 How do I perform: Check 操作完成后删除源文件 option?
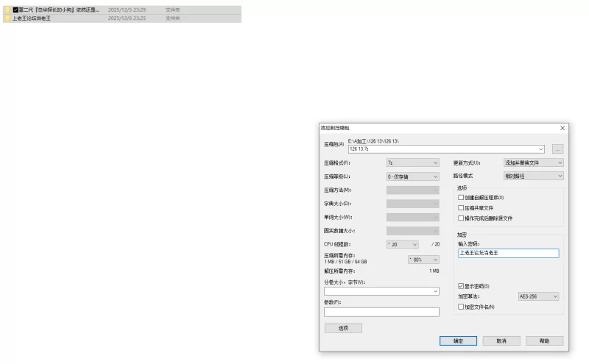pyautogui.click(x=461, y=218)
